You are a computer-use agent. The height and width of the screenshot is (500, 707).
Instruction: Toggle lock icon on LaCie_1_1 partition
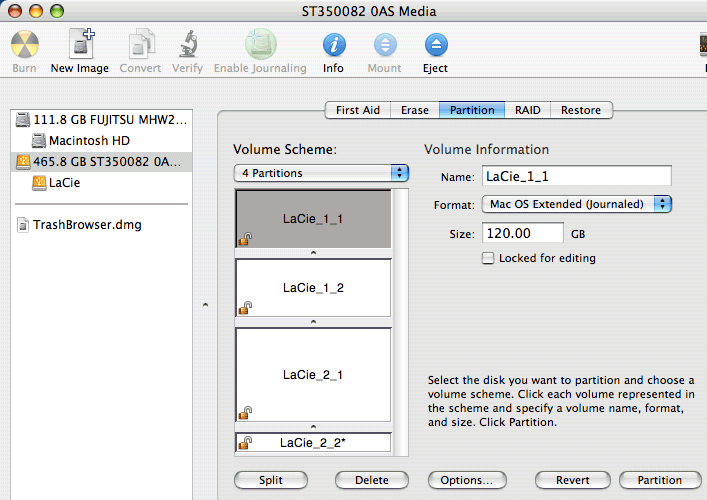click(245, 239)
